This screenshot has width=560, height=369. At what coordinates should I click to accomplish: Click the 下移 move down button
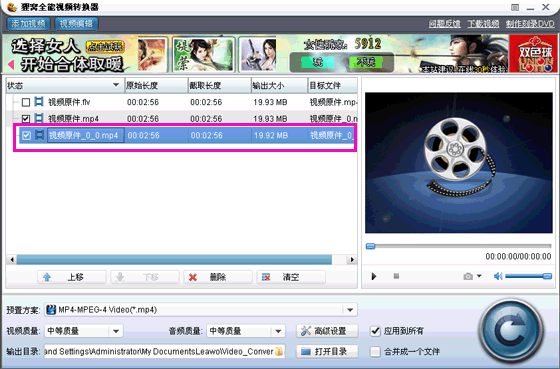click(x=145, y=277)
